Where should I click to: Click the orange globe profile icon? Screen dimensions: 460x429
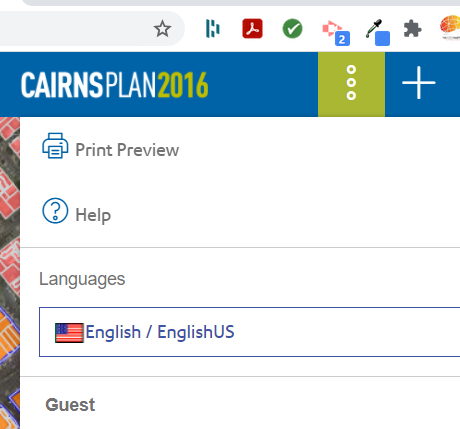pyautogui.click(x=450, y=27)
